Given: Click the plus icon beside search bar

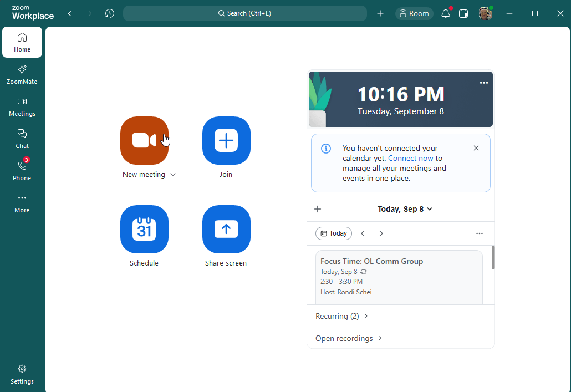Looking at the screenshot, I should pos(380,13).
